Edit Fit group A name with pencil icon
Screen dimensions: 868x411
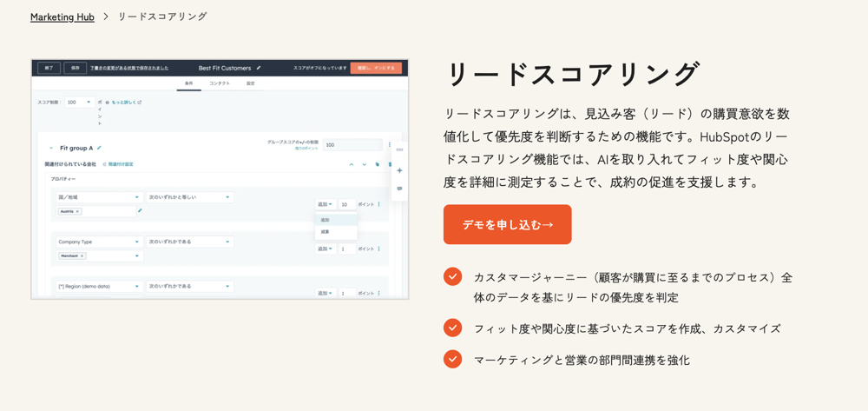(99, 148)
